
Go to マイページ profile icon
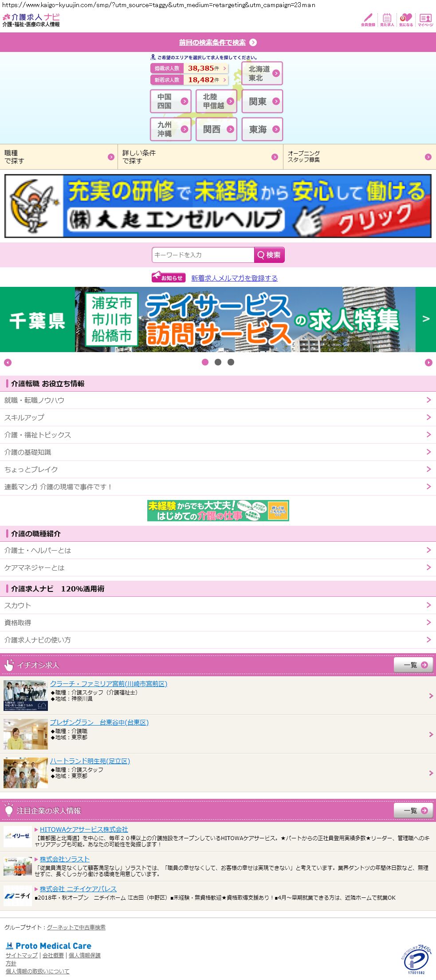coord(425,20)
